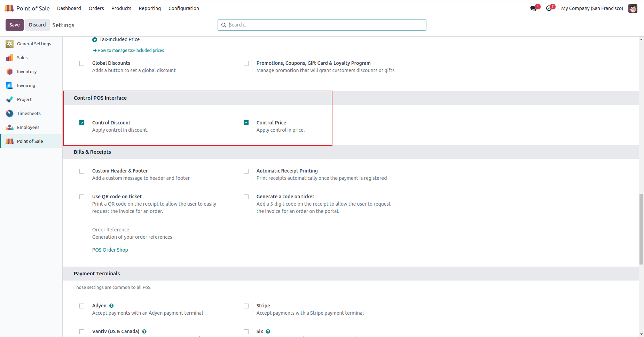Select the Tax-Included Price radio button
The height and width of the screenshot is (337, 644).
[x=95, y=40]
